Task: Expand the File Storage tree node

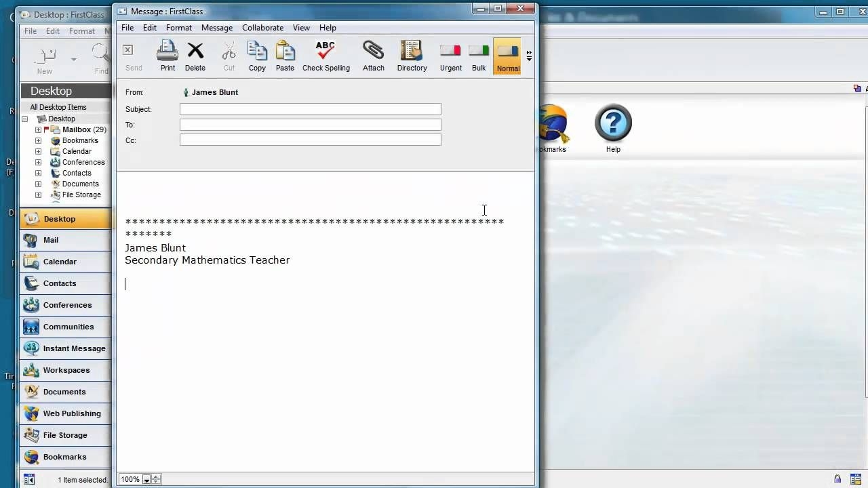Action: point(39,195)
